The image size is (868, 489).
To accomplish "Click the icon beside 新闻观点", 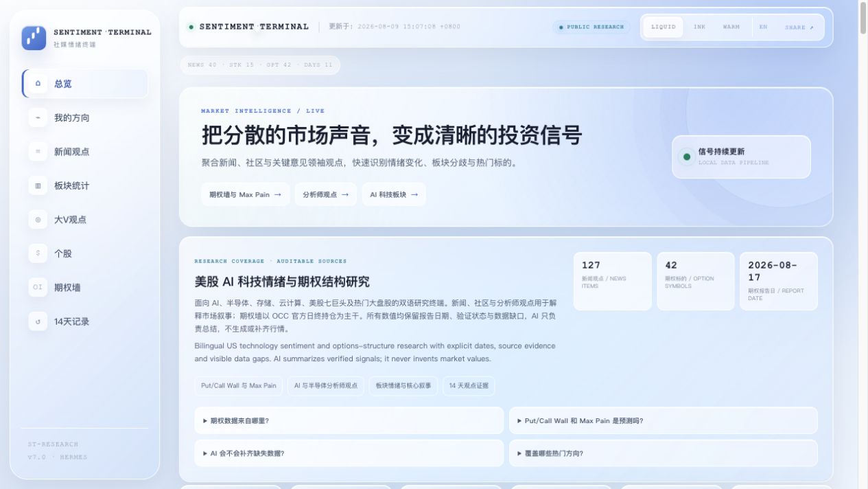I will 38,151.
